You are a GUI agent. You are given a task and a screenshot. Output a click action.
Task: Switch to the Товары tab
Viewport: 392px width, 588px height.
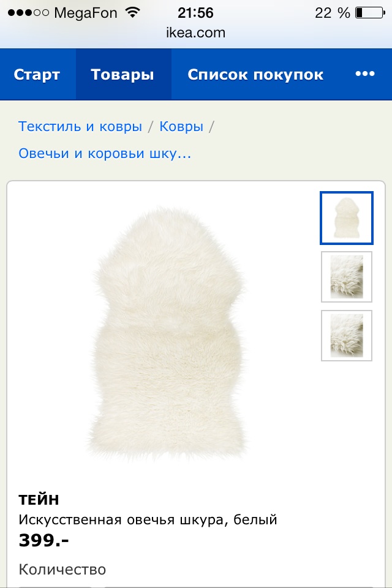point(123,74)
